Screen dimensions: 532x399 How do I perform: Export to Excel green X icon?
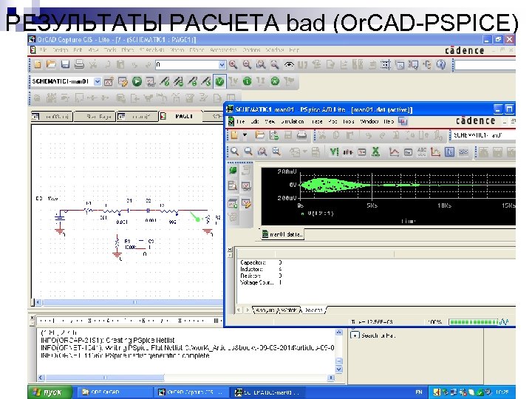(375, 151)
